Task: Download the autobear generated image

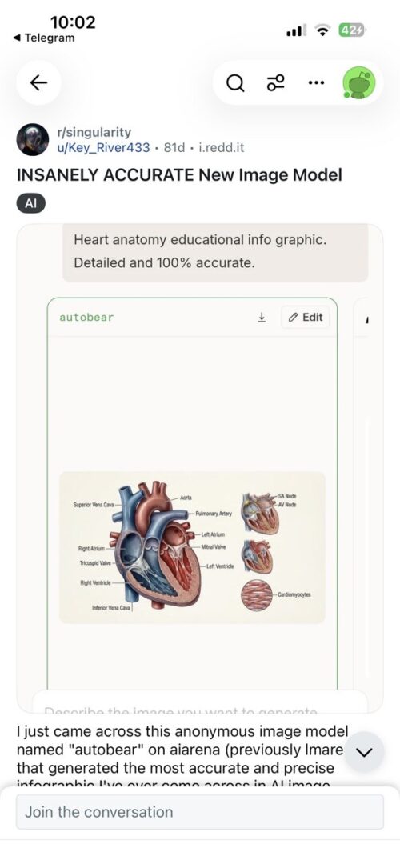Action: (262, 317)
